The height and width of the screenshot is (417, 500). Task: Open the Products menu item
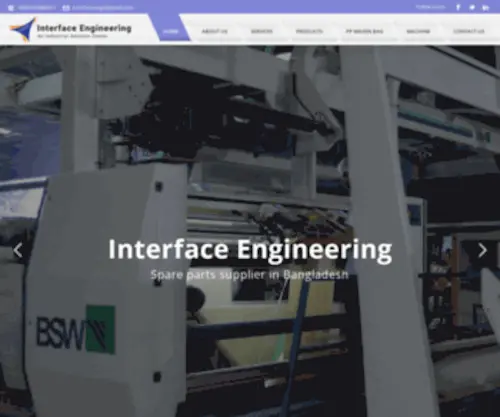(309, 31)
